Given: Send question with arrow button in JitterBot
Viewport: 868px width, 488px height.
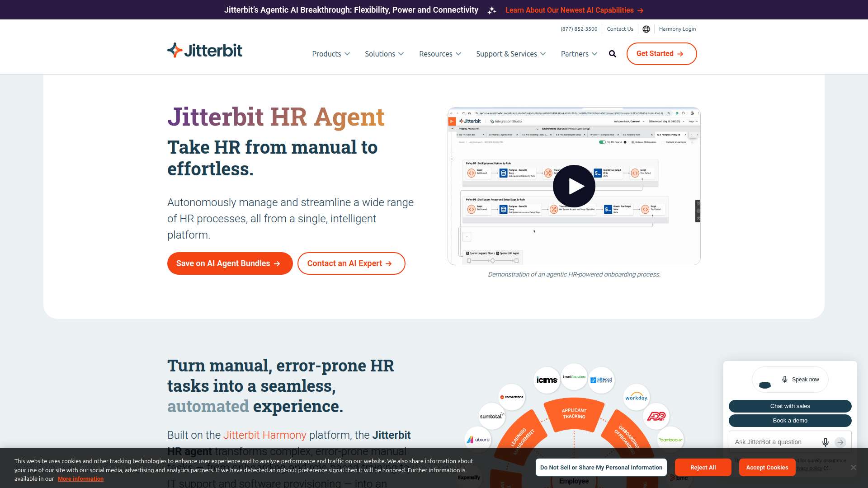Looking at the screenshot, I should 840,442.
